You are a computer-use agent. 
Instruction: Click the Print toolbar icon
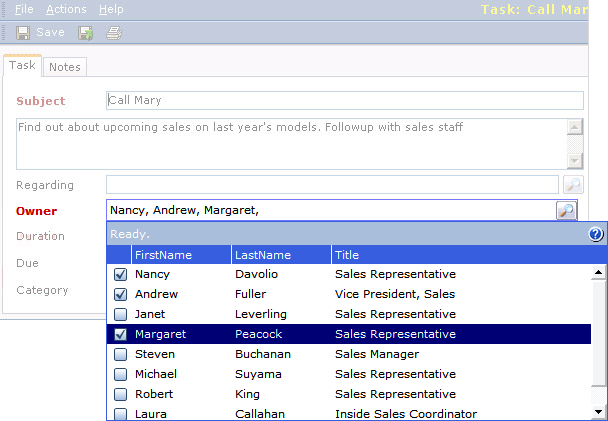click(114, 33)
